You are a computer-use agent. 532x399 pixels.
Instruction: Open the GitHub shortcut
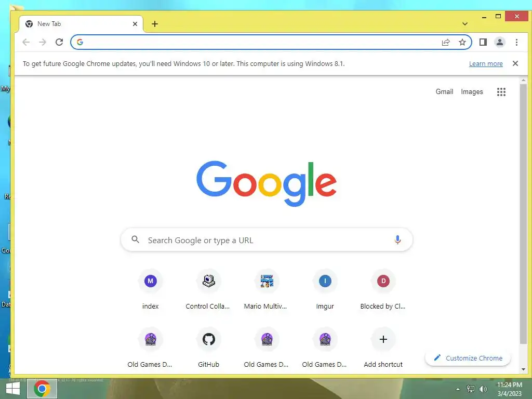click(208, 348)
